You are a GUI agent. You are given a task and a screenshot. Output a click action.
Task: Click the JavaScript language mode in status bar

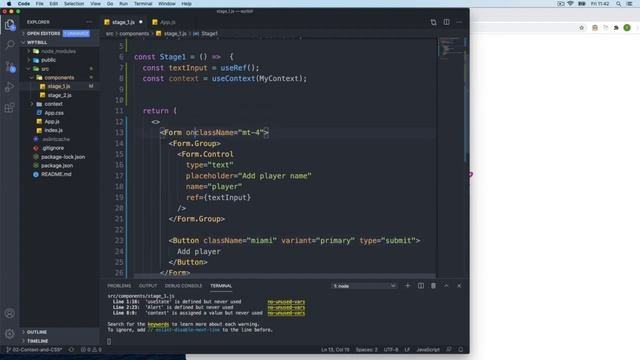coord(427,350)
